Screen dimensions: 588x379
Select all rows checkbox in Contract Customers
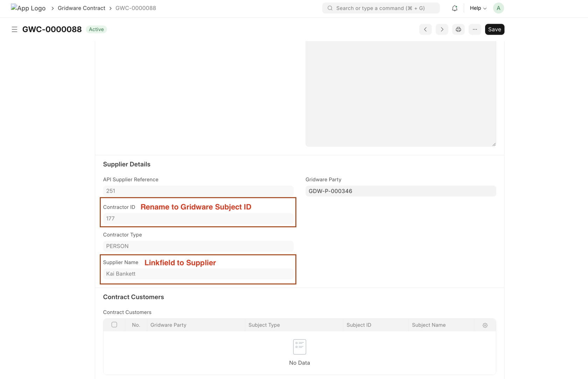point(114,324)
